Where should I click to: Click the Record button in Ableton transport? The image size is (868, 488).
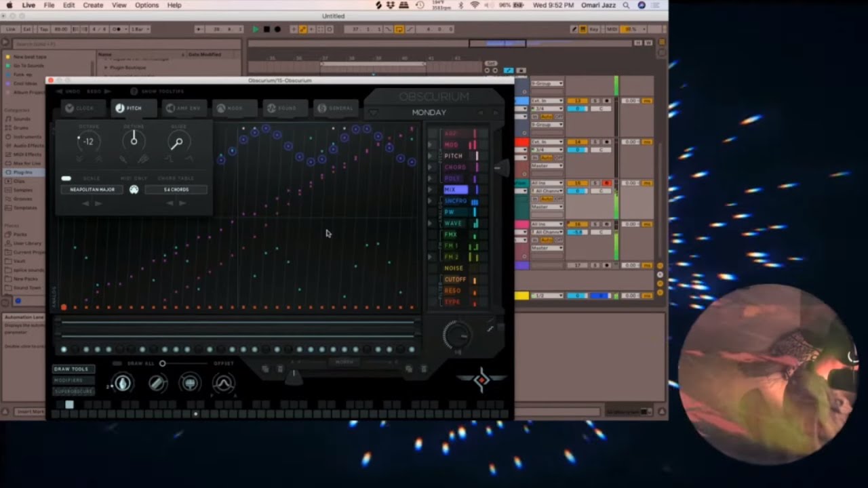[277, 29]
